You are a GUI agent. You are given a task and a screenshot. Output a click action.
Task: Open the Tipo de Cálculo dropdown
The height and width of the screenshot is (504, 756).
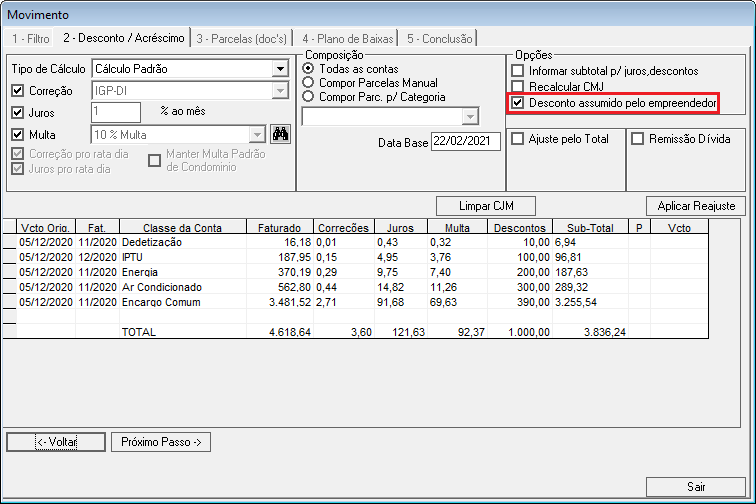(280, 68)
